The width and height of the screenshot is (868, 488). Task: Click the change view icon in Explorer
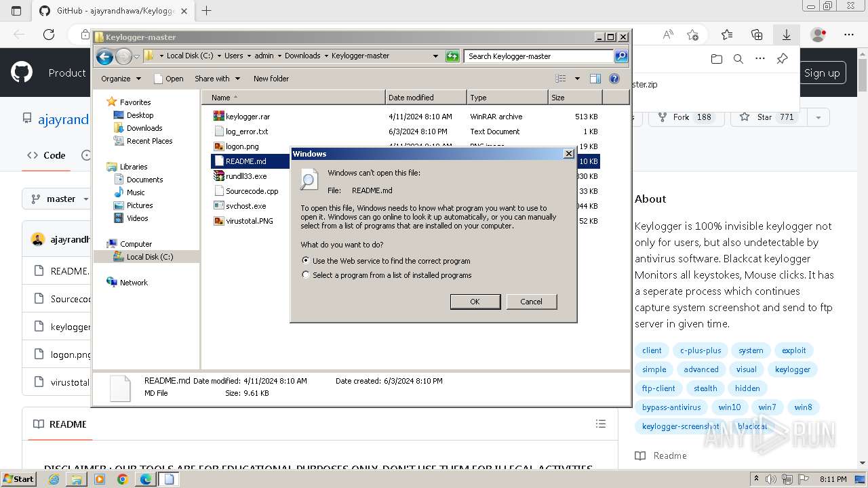561,79
